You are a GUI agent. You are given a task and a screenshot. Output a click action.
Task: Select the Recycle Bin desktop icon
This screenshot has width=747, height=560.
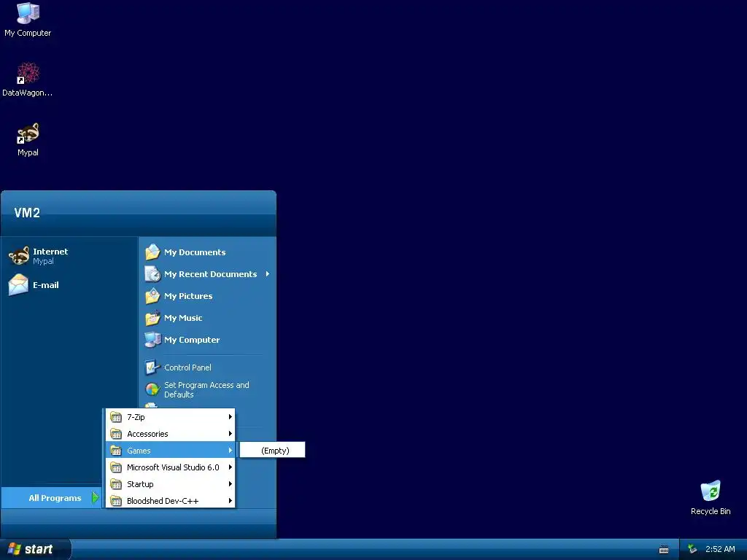pyautogui.click(x=711, y=491)
